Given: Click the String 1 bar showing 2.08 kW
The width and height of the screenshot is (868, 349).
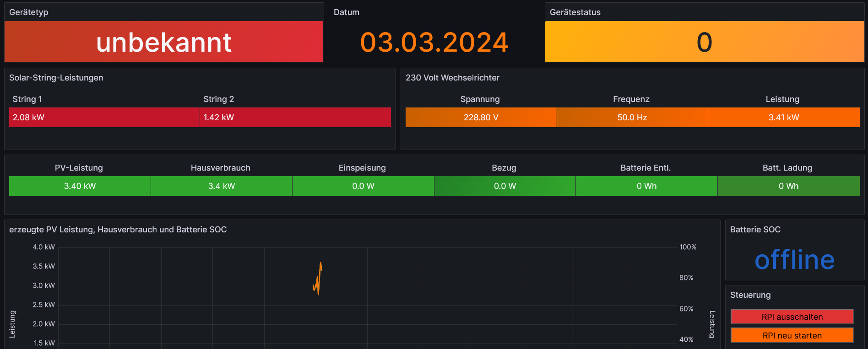Looking at the screenshot, I should [x=104, y=118].
